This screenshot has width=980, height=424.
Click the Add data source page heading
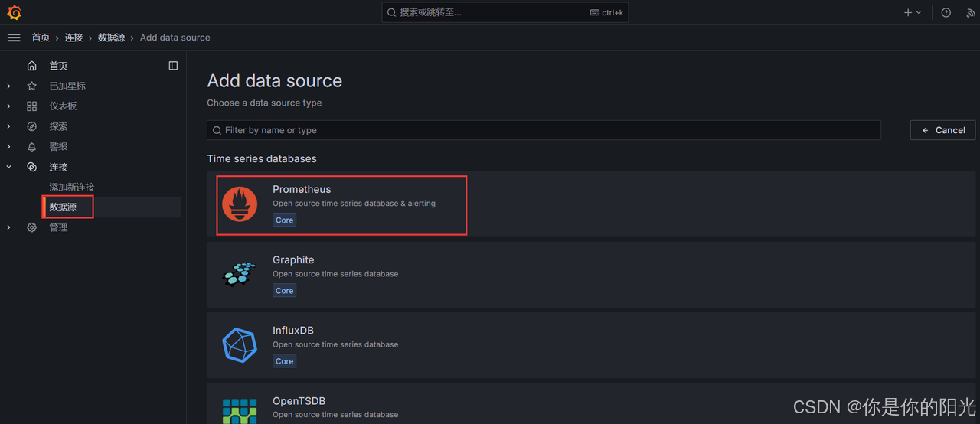[275, 81]
